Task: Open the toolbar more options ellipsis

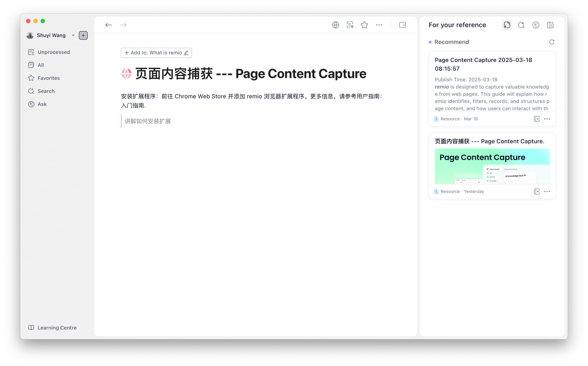Action: (379, 25)
